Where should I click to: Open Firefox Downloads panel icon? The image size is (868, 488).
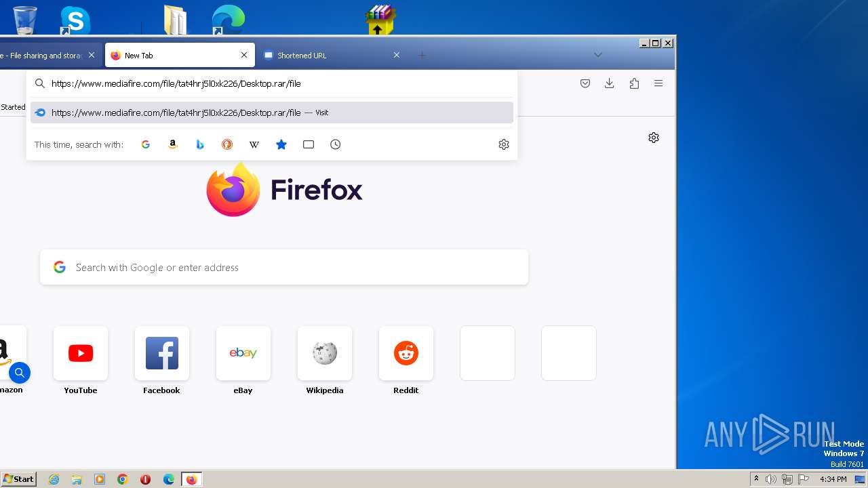click(610, 83)
